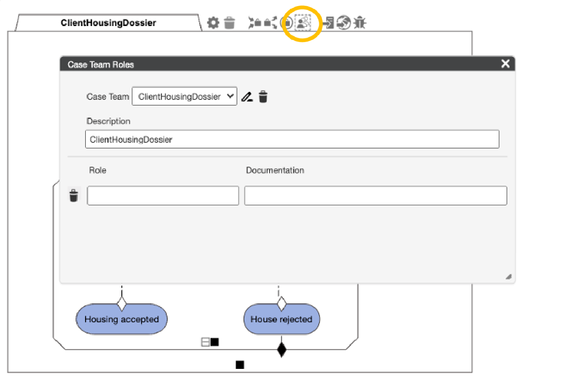The height and width of the screenshot is (392, 580).
Task: Delete the selected case team
Action: pyautogui.click(x=263, y=97)
